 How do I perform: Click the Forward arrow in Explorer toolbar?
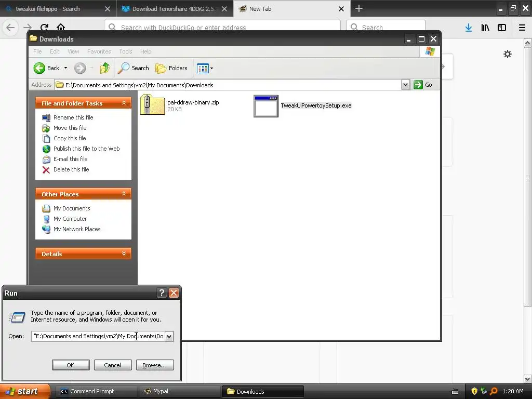click(80, 68)
